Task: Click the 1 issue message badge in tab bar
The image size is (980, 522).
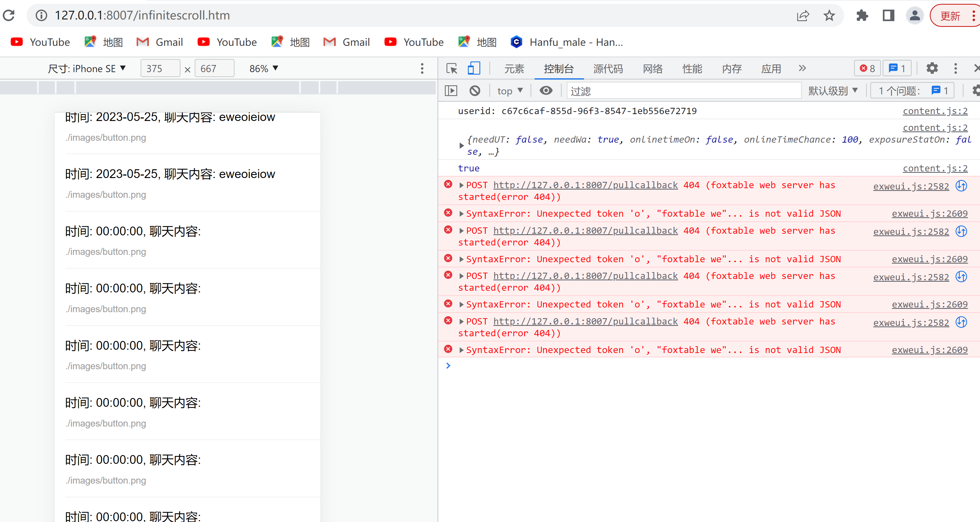Action: pos(897,68)
